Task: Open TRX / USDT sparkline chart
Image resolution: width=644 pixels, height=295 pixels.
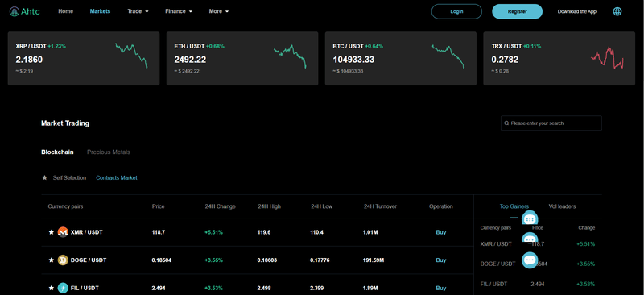Action: pos(608,57)
